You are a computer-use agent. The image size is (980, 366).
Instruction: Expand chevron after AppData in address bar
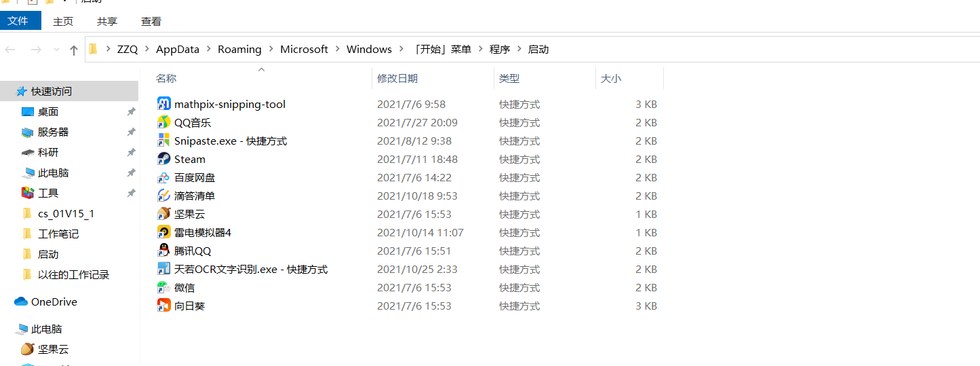point(209,49)
